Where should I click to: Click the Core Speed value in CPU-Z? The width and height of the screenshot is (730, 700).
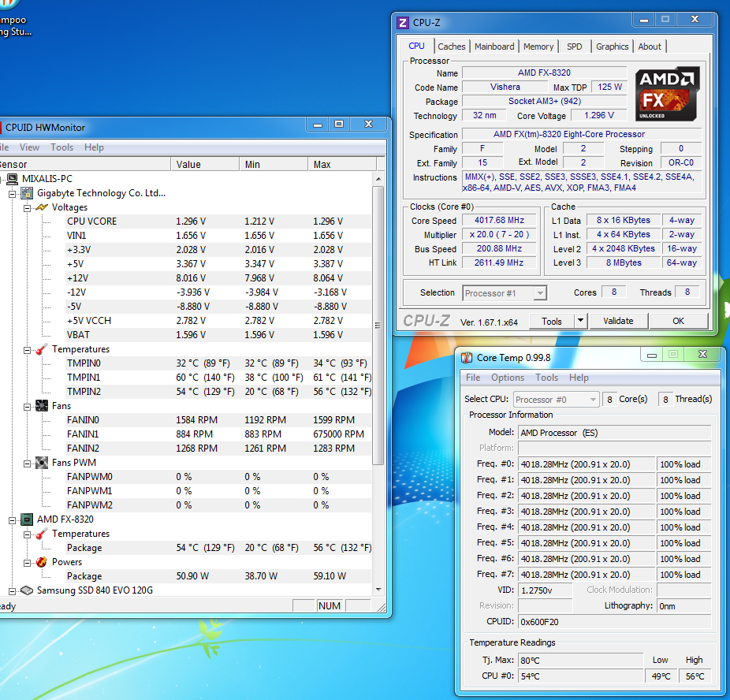pyautogui.click(x=499, y=220)
